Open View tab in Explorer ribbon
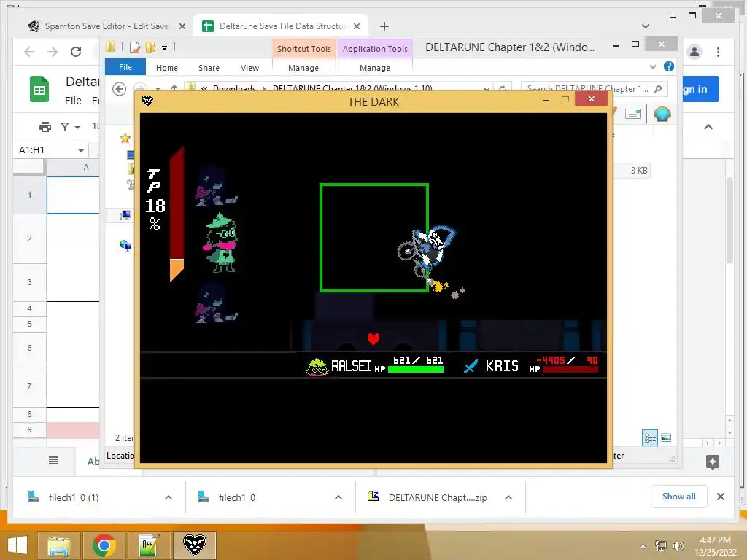The image size is (747, 560). coord(249,68)
